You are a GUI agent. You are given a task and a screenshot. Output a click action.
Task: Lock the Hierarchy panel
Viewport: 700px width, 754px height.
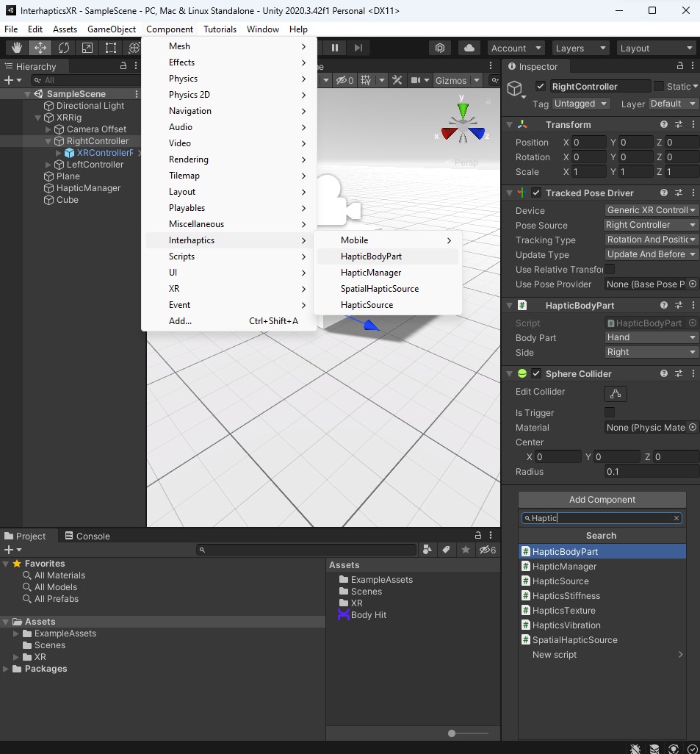click(123, 66)
